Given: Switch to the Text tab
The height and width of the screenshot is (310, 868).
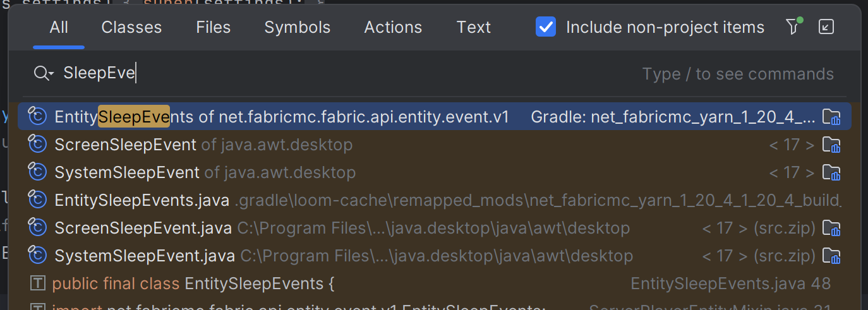Looking at the screenshot, I should (473, 27).
